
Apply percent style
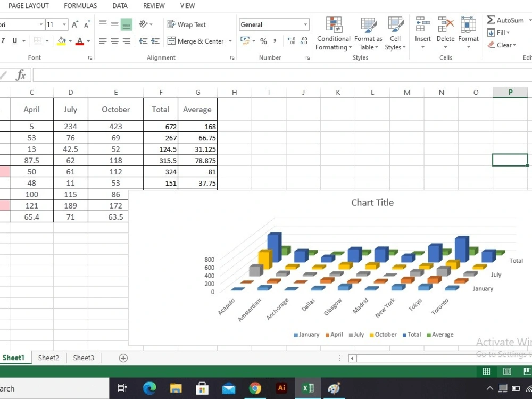point(264,41)
